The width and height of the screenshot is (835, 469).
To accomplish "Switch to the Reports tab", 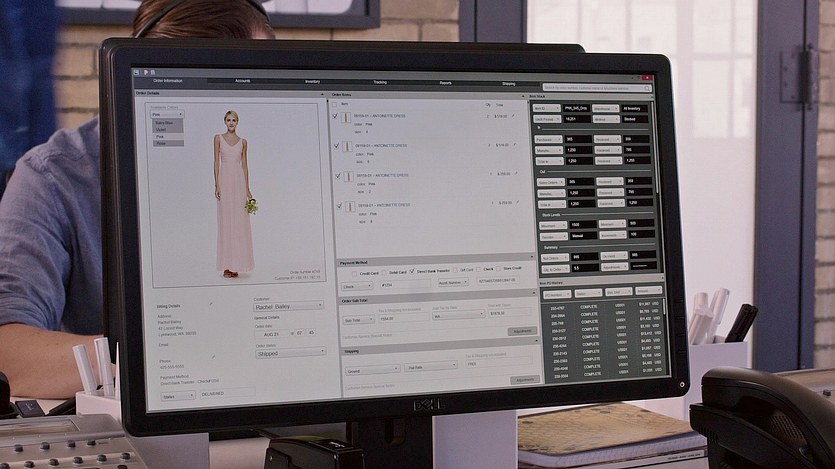I will pyautogui.click(x=446, y=83).
